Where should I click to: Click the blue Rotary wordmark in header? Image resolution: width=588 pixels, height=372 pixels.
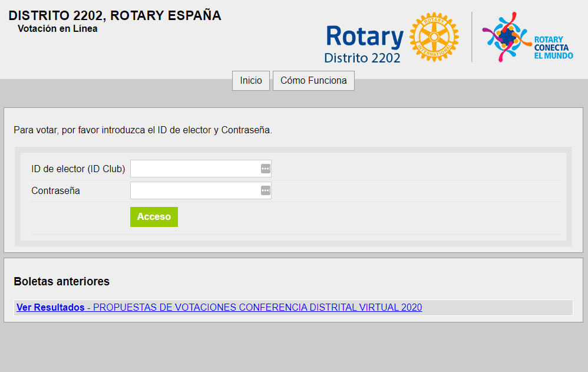pos(364,37)
